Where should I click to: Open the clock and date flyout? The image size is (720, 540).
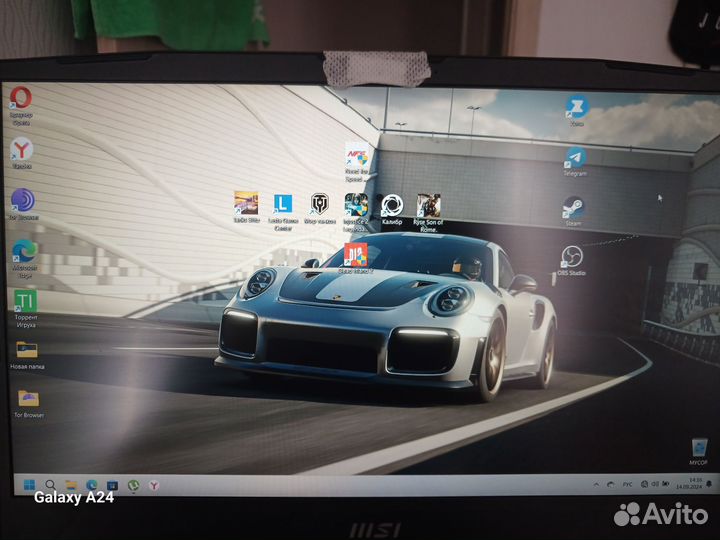[x=689, y=484]
